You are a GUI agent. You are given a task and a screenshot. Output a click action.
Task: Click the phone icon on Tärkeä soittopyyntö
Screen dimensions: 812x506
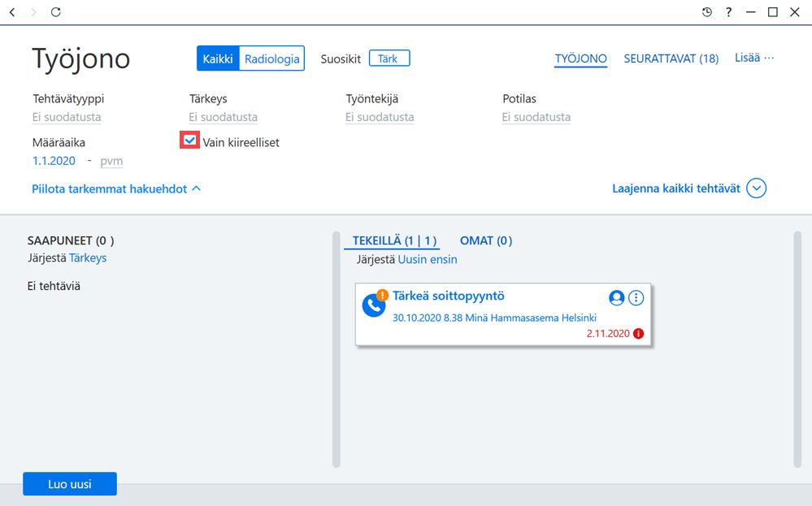click(x=373, y=305)
